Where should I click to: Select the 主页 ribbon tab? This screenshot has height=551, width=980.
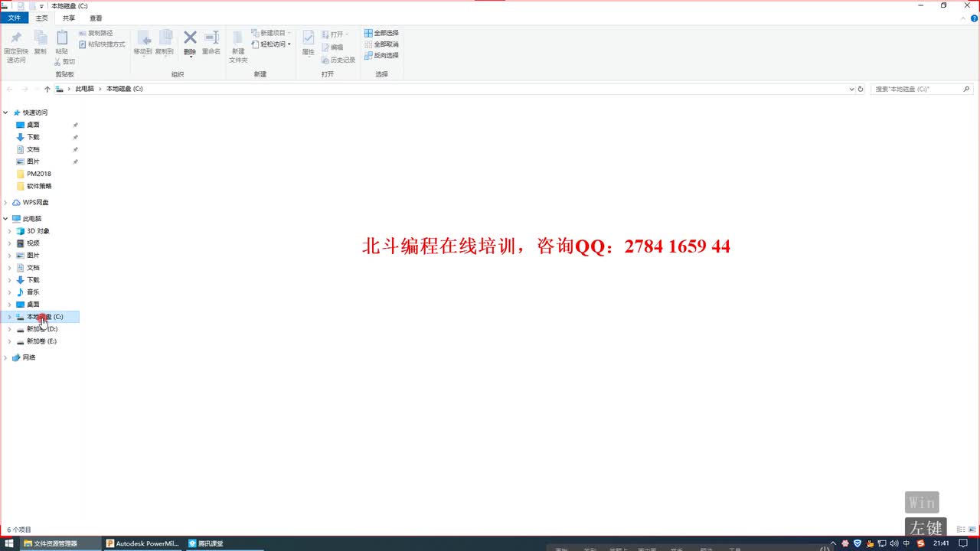click(41, 18)
